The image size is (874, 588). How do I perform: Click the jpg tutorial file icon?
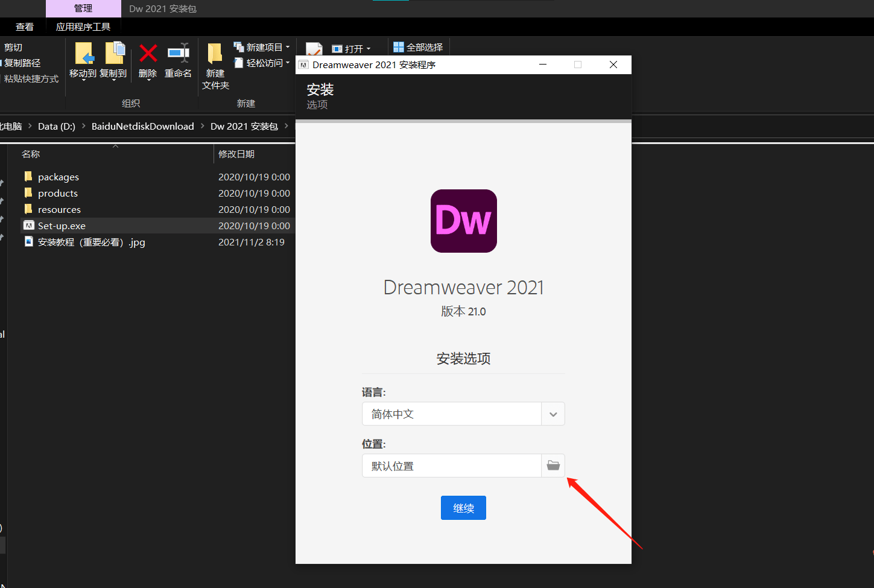pos(28,241)
